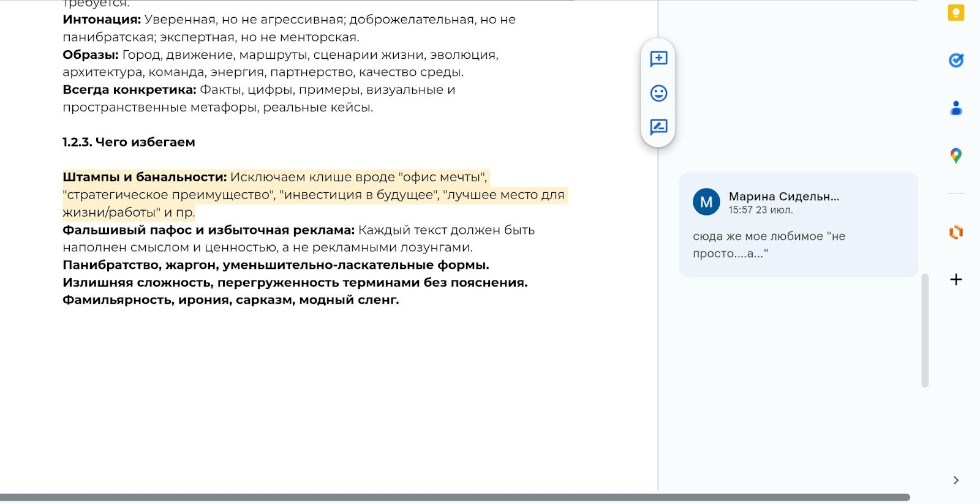
Task: Place cursor on bold word "Интонация:"
Action: pos(102,20)
